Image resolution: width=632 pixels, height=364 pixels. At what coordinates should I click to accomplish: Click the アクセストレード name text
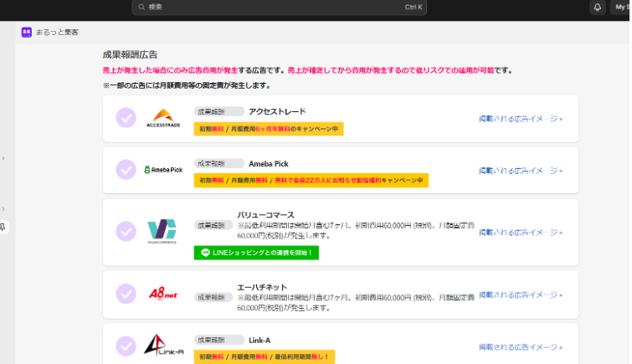277,111
